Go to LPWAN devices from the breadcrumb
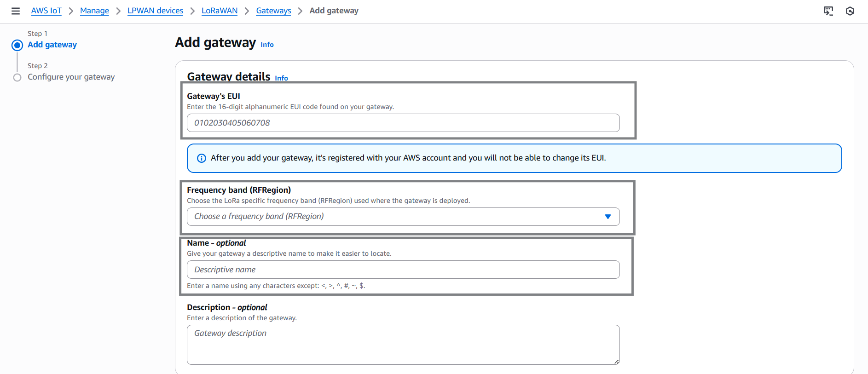The width and height of the screenshot is (868, 374). (x=155, y=11)
